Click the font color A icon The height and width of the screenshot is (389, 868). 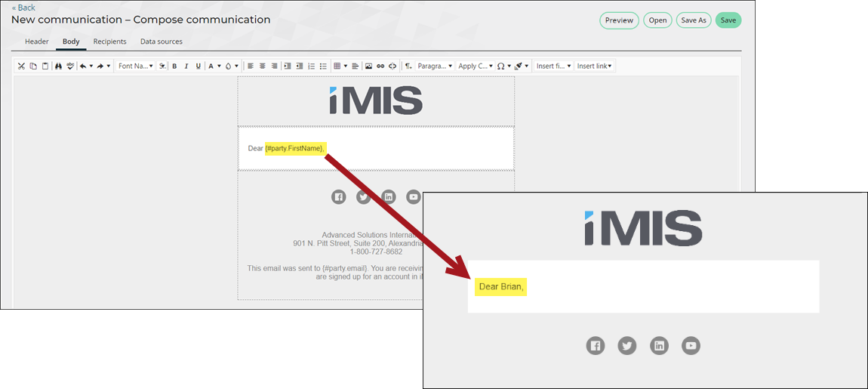pyautogui.click(x=211, y=66)
